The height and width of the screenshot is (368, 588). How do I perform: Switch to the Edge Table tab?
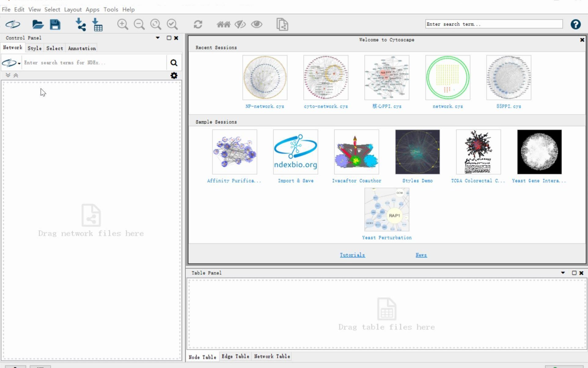click(235, 356)
